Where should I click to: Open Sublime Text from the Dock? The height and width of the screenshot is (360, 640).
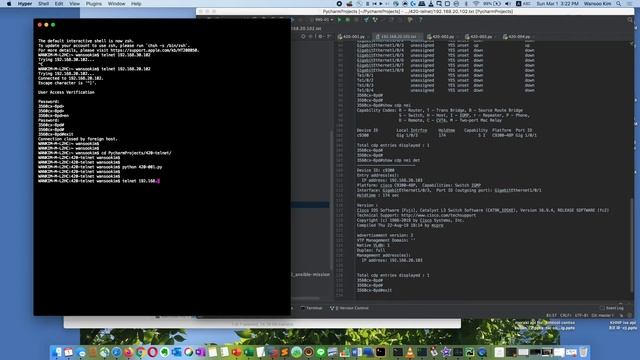[284, 352]
